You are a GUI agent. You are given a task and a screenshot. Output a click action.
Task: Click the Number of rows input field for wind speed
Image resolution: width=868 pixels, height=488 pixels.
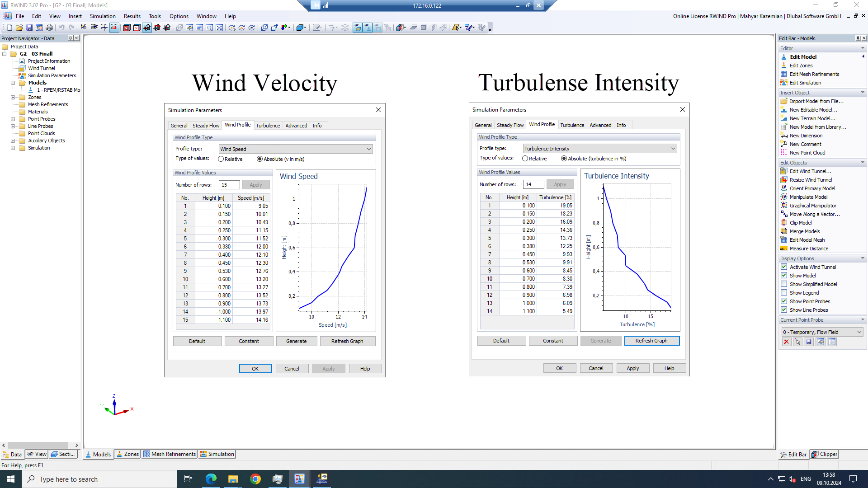point(228,184)
